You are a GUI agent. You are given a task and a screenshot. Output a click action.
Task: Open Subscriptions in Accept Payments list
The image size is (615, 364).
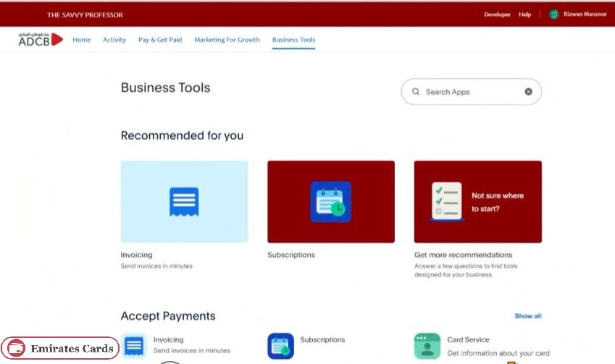322,339
